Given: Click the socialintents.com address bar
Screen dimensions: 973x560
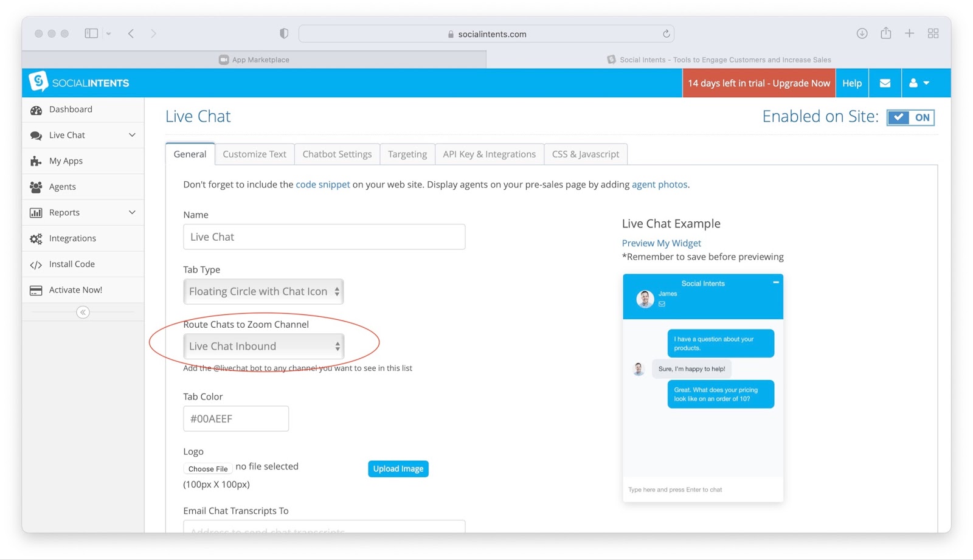Looking at the screenshot, I should click(x=486, y=34).
